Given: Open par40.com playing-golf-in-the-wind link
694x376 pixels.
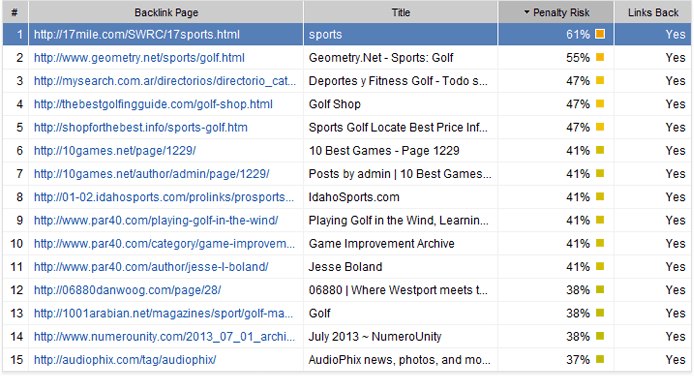Looking at the screenshot, I should pyautogui.click(x=156, y=220).
